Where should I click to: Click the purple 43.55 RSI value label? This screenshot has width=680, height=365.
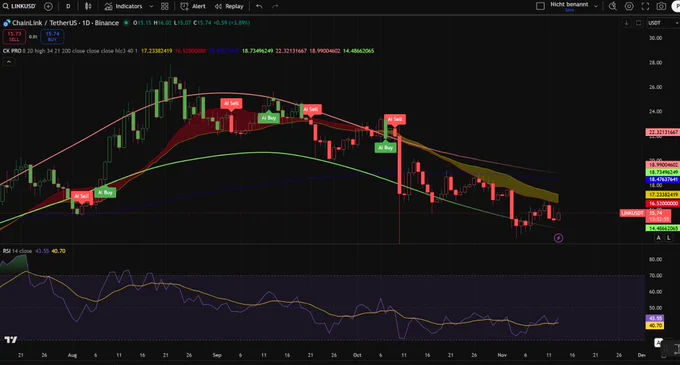coord(654,319)
